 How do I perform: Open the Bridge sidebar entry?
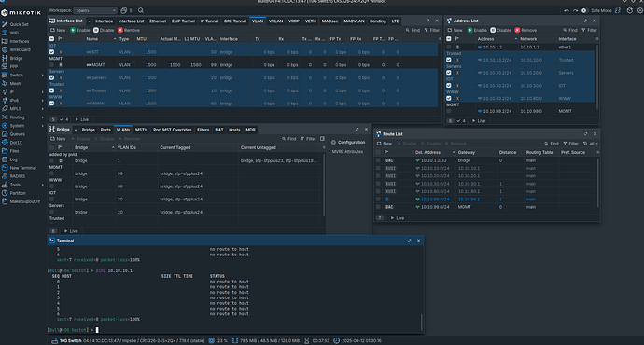pyautogui.click(x=12, y=58)
